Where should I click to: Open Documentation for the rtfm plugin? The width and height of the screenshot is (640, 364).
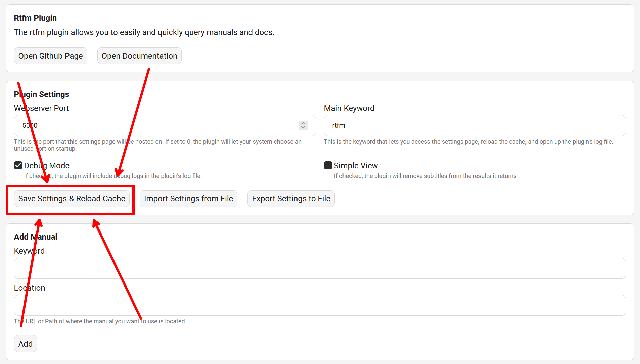pos(139,56)
